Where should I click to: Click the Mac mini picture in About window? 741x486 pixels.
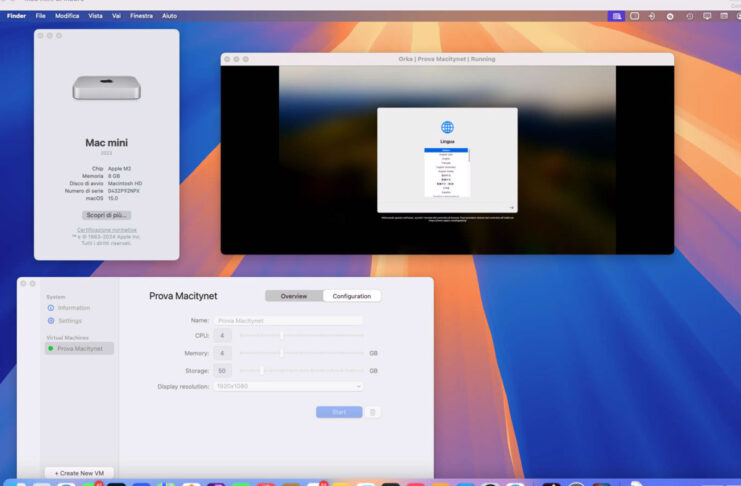tap(106, 87)
